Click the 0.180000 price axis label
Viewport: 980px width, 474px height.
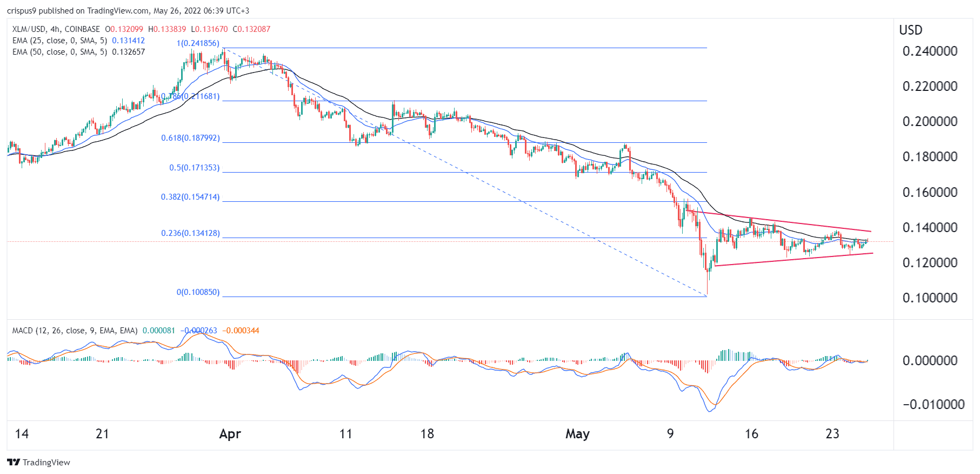(930, 157)
